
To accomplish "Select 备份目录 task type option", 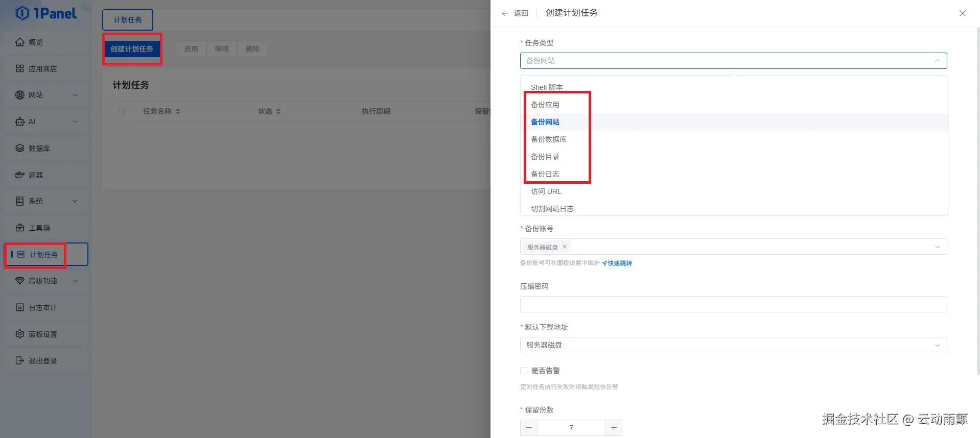I will coord(734,157).
